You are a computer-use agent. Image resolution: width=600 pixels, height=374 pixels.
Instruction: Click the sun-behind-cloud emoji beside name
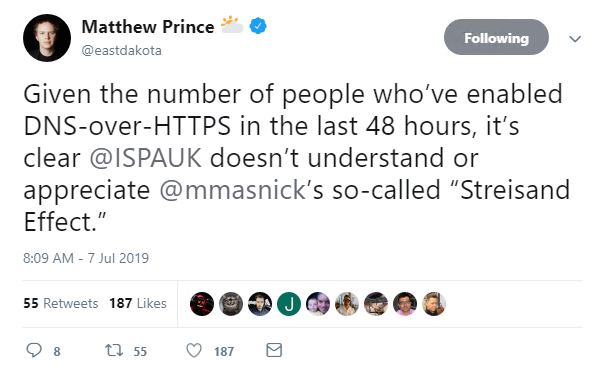[x=232, y=24]
